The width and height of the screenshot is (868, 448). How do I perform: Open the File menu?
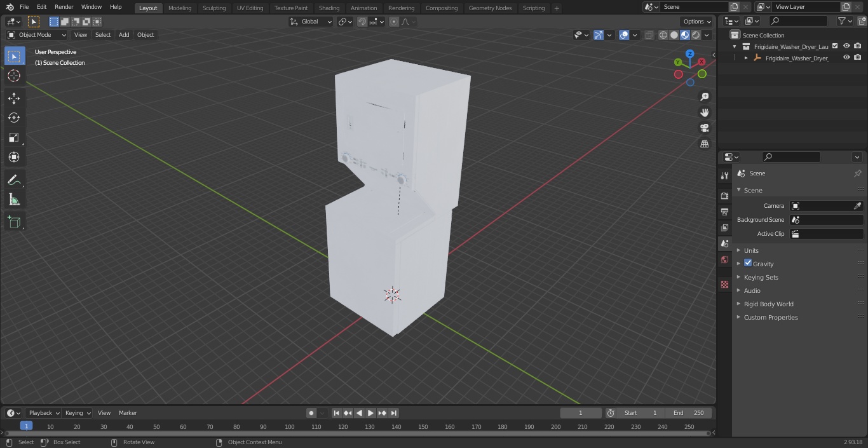(24, 7)
